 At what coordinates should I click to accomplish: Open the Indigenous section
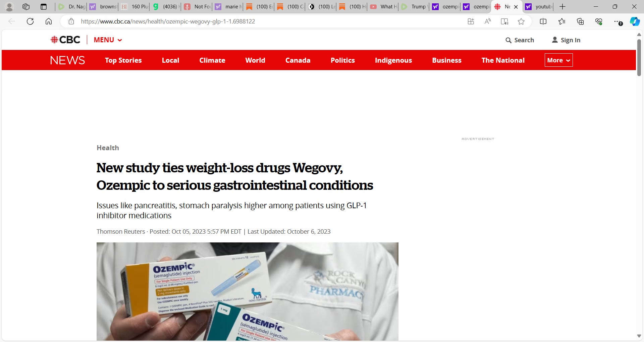(x=393, y=60)
